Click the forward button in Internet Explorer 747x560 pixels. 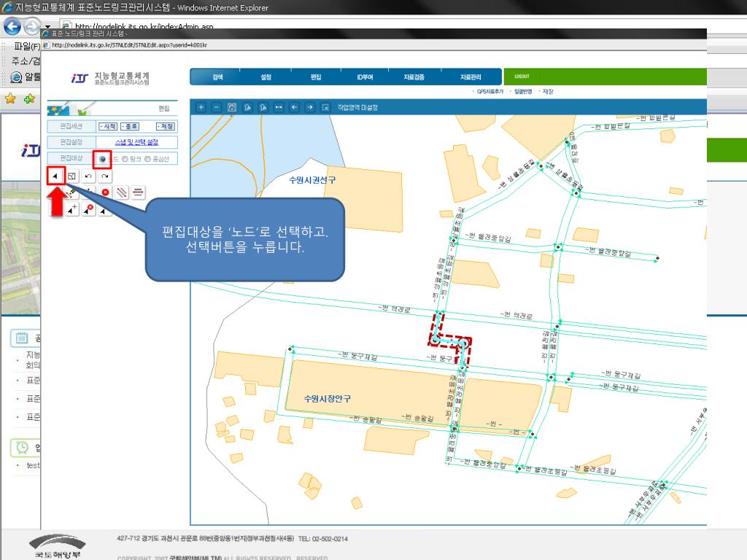(x=31, y=26)
